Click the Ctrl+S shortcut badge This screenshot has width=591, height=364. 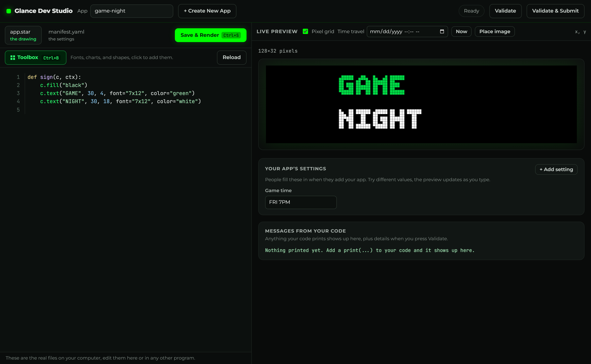click(231, 35)
